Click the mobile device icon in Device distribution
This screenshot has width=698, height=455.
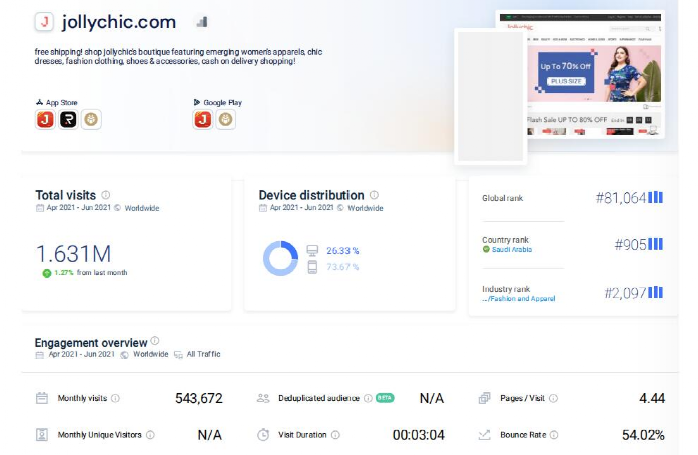312,267
